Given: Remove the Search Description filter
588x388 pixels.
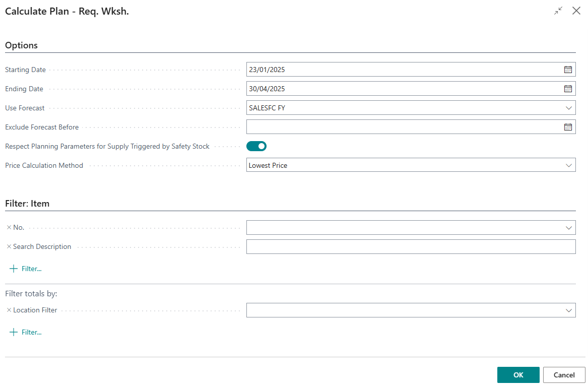Looking at the screenshot, I should (8, 246).
